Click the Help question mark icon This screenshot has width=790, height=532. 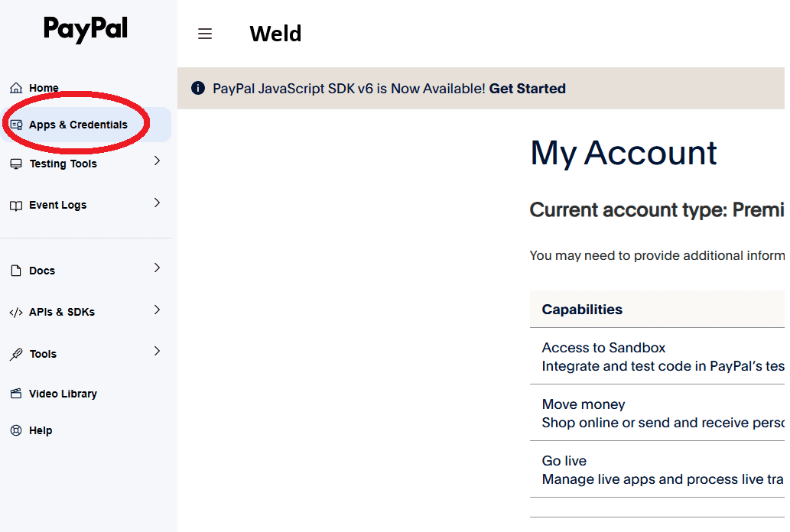tap(17, 430)
